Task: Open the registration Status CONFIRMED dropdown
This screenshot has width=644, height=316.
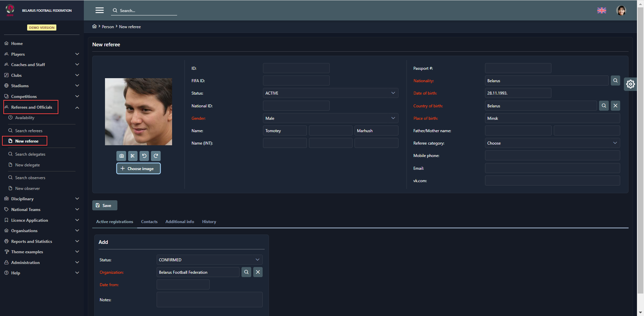Action: tap(209, 260)
